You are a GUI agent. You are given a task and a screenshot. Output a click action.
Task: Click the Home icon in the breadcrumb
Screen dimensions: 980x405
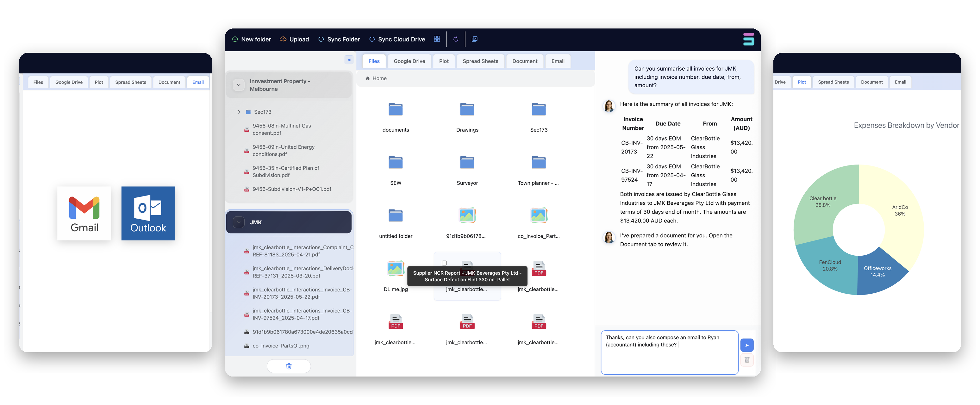(367, 78)
